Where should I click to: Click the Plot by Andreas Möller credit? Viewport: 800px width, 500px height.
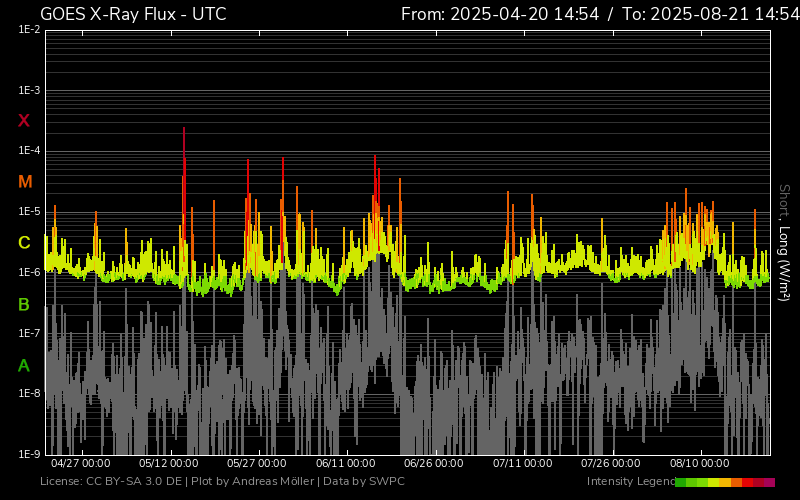(252, 482)
